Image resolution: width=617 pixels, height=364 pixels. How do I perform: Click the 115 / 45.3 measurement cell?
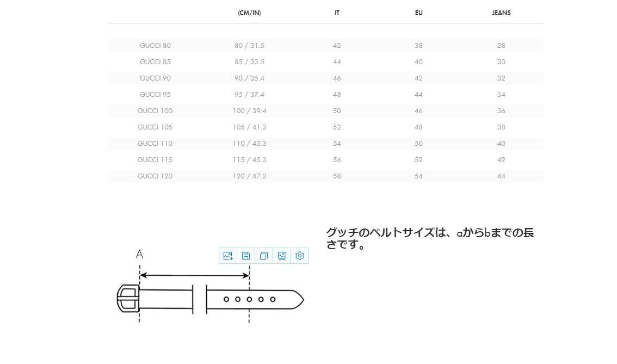[249, 160]
